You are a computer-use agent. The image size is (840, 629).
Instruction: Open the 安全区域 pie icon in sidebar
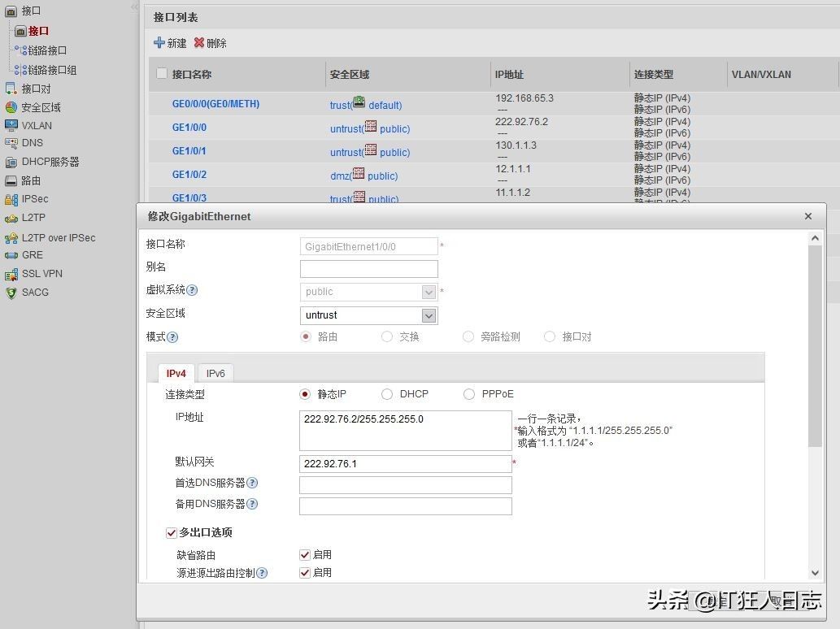[11, 107]
